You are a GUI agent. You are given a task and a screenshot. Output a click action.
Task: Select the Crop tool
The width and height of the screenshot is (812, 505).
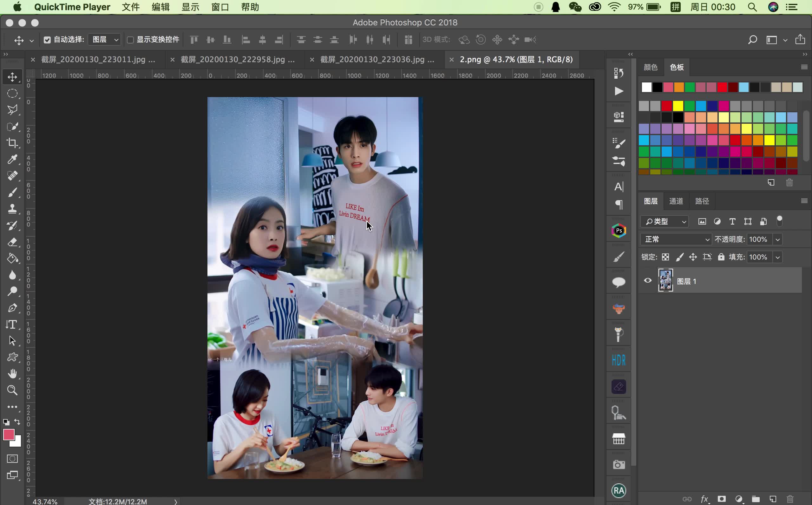12,143
